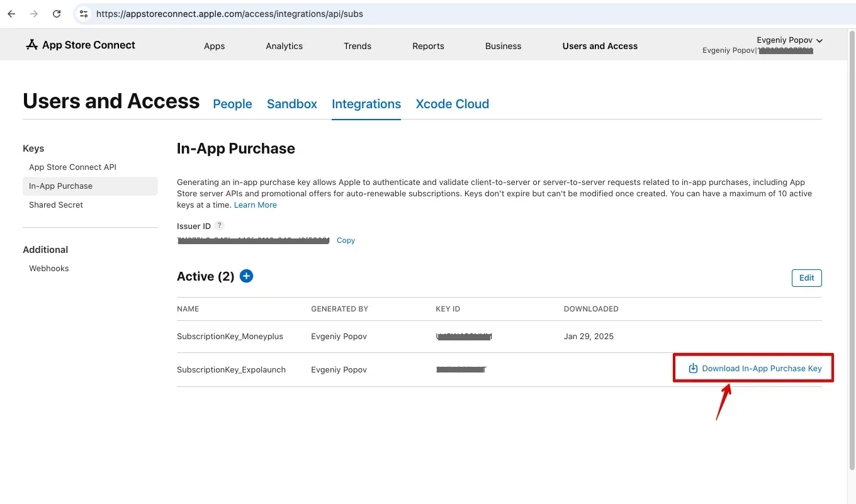Viewport: 856px width, 504px height.
Task: Open the Apps menu
Action: click(214, 46)
